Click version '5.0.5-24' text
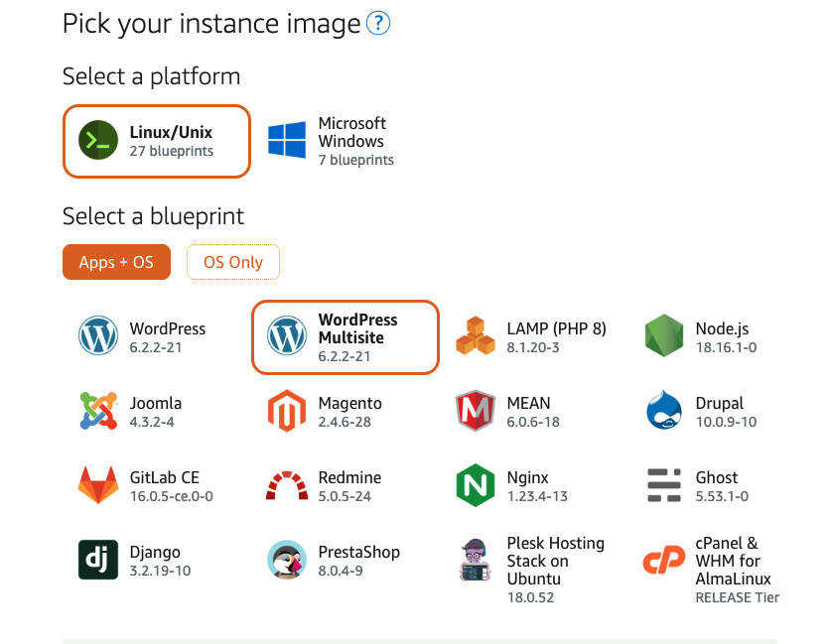 click(345, 497)
